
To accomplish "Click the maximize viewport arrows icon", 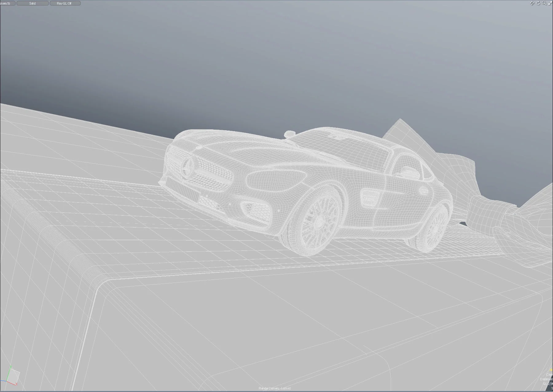I will click(x=550, y=3).
